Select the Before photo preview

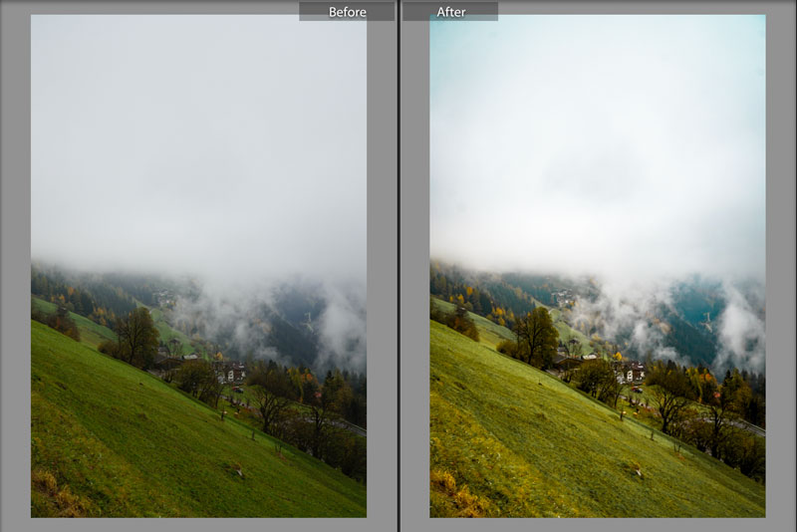coord(198,266)
